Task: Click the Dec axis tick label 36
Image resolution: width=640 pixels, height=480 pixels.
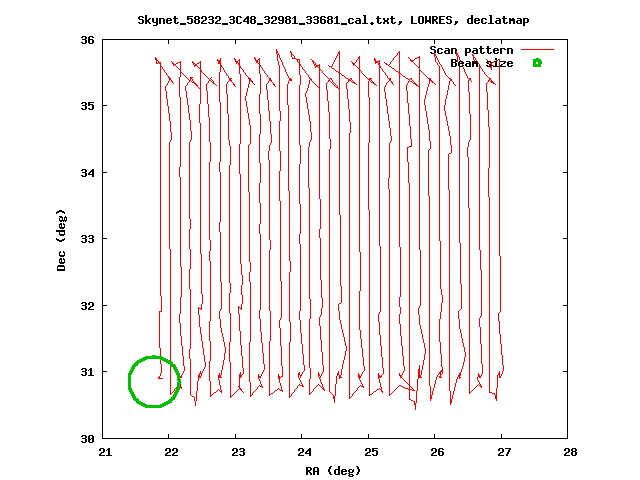Action: pyautogui.click(x=87, y=40)
